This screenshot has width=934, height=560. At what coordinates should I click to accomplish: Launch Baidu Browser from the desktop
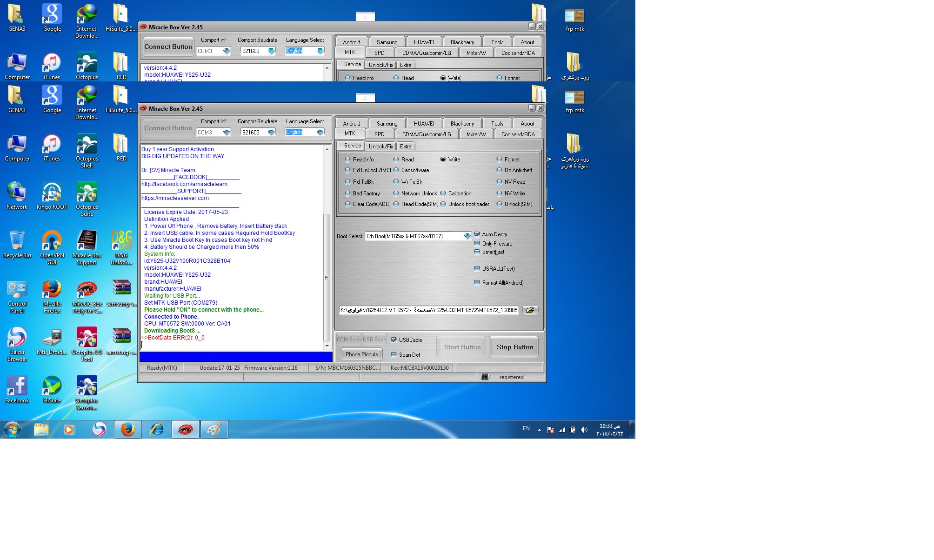[x=17, y=345]
